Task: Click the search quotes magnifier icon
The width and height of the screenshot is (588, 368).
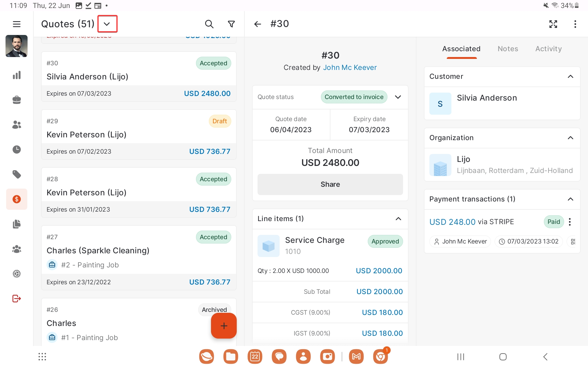Action: coord(209,24)
